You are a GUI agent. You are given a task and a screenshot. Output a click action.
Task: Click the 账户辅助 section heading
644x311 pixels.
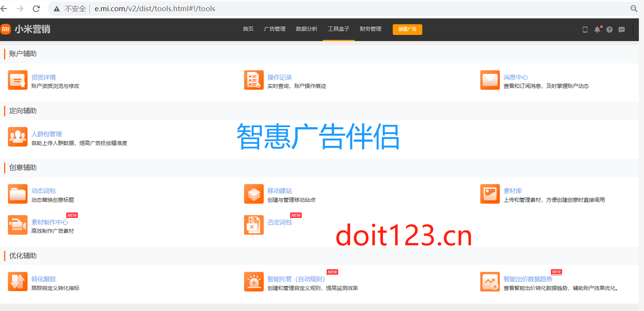[x=23, y=54]
